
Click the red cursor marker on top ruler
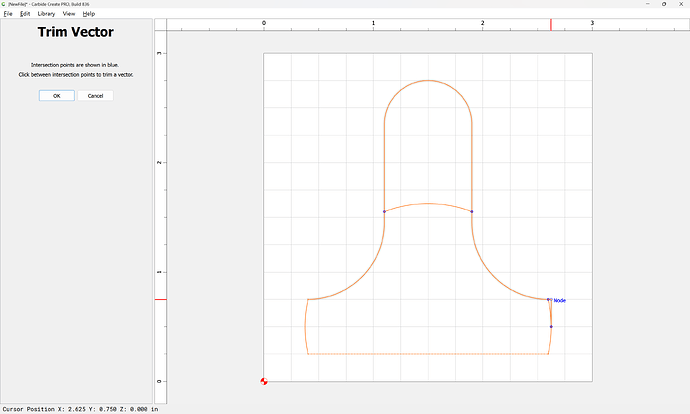550,23
